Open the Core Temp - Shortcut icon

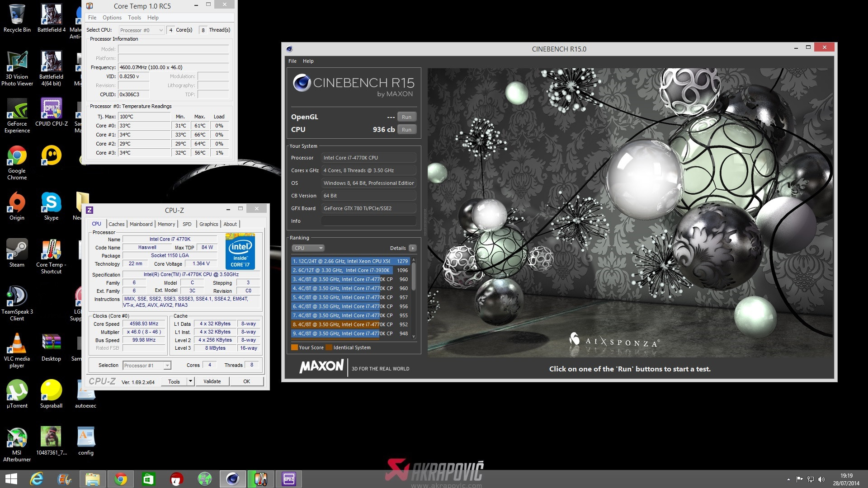pos(51,256)
